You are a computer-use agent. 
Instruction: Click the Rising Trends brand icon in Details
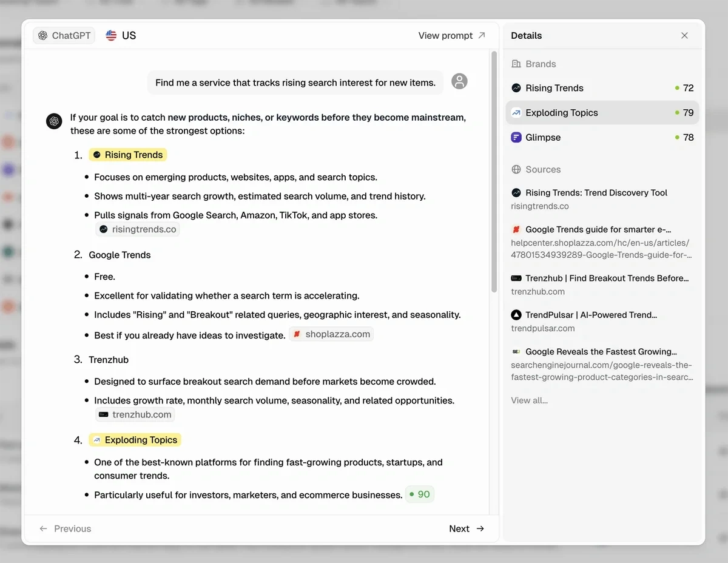(516, 88)
